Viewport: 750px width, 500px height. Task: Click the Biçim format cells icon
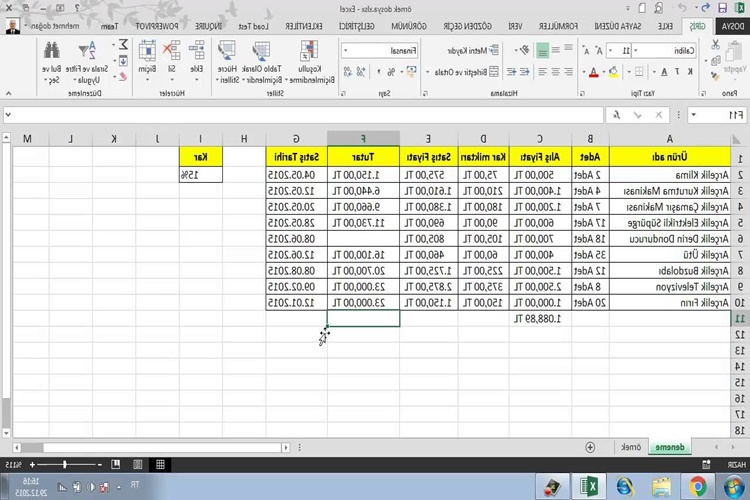(x=147, y=50)
